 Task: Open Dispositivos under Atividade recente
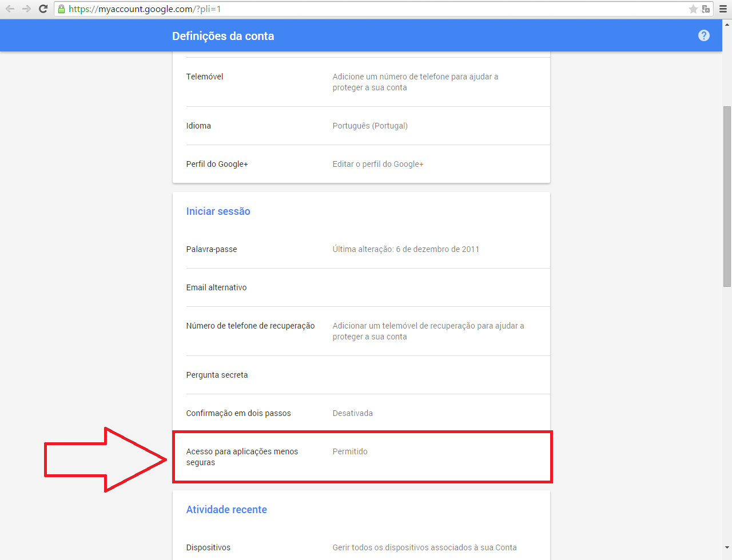361,547
